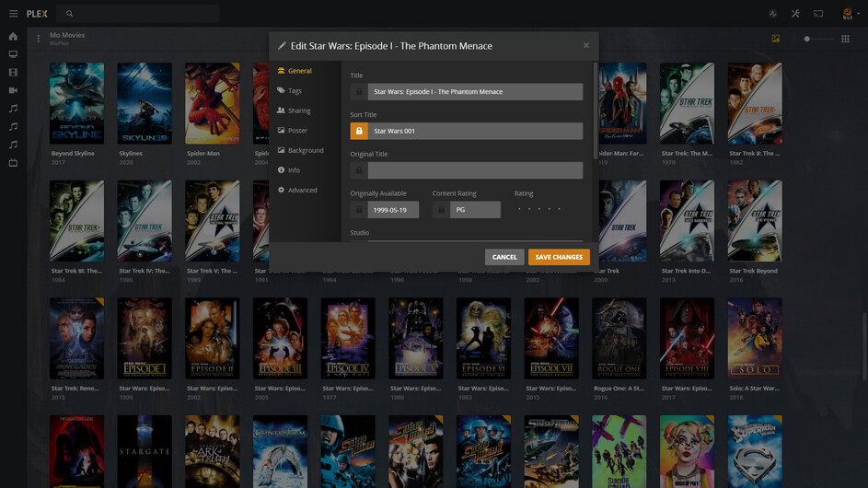Adjust the poster size slider handle
This screenshot has width=868, height=488.
click(807, 39)
